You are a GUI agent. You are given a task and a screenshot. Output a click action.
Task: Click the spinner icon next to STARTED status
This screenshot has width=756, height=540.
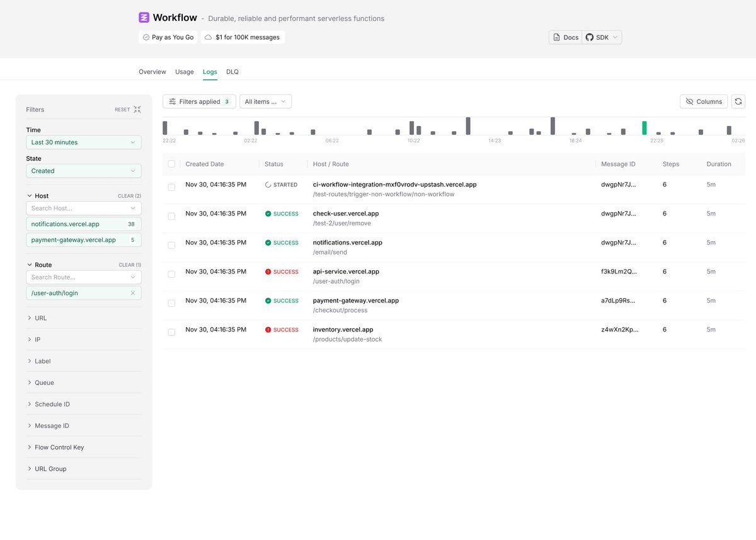point(268,185)
